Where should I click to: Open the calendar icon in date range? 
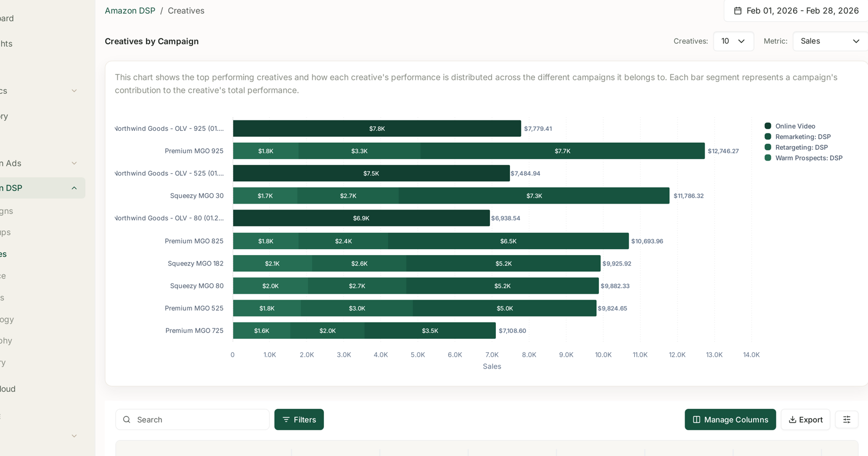[x=738, y=11]
